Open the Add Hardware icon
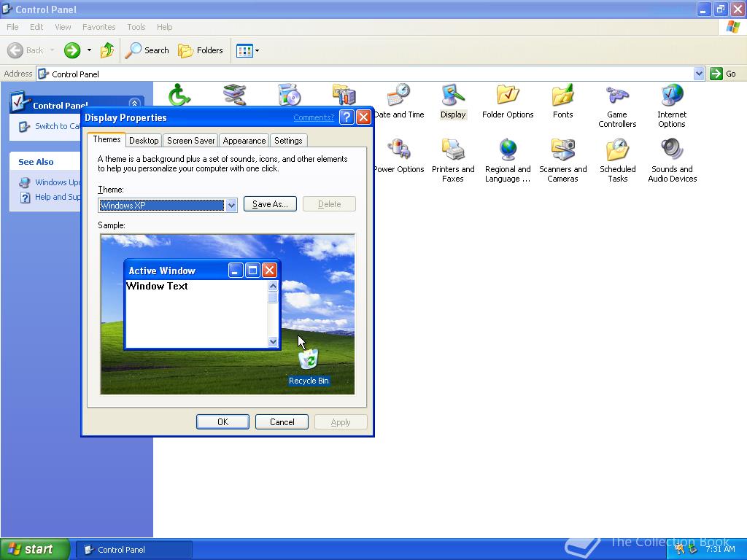 [x=234, y=95]
